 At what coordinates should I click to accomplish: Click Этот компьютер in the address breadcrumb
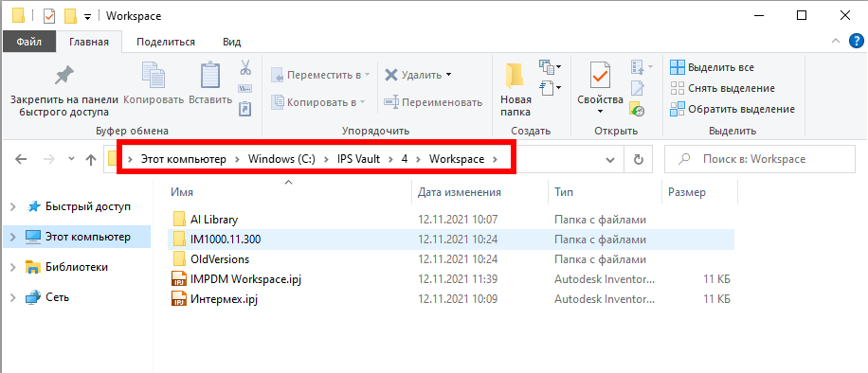(183, 159)
